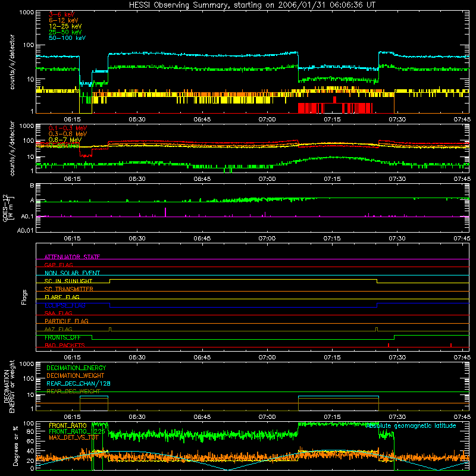Click the 0.8-7 MeV legend label
The image size is (476, 476).
(x=65, y=140)
